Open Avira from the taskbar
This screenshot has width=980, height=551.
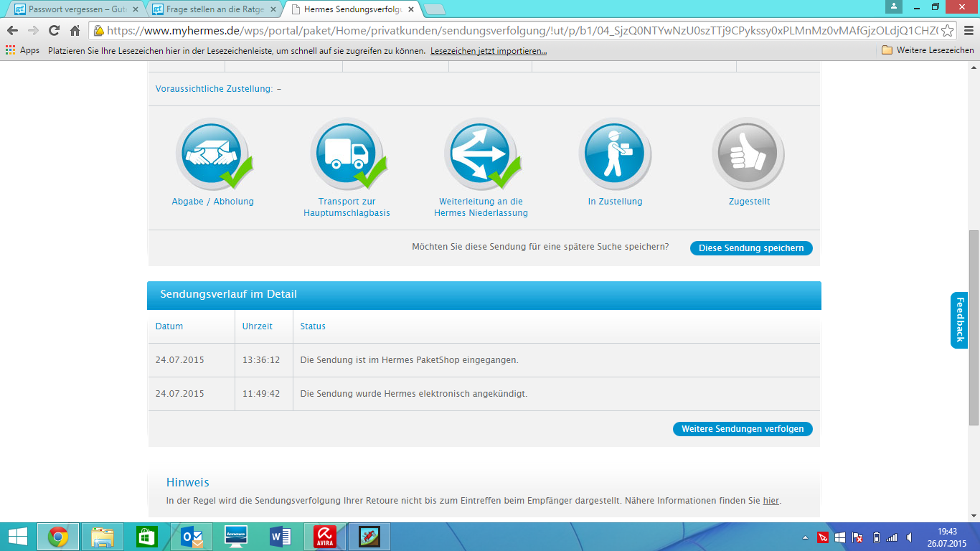[325, 537]
